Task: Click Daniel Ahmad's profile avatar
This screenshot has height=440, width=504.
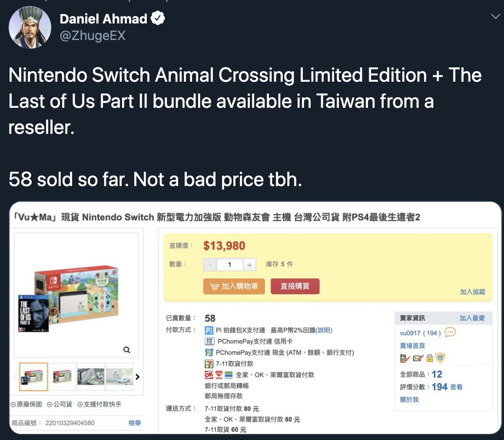Action: point(30,27)
